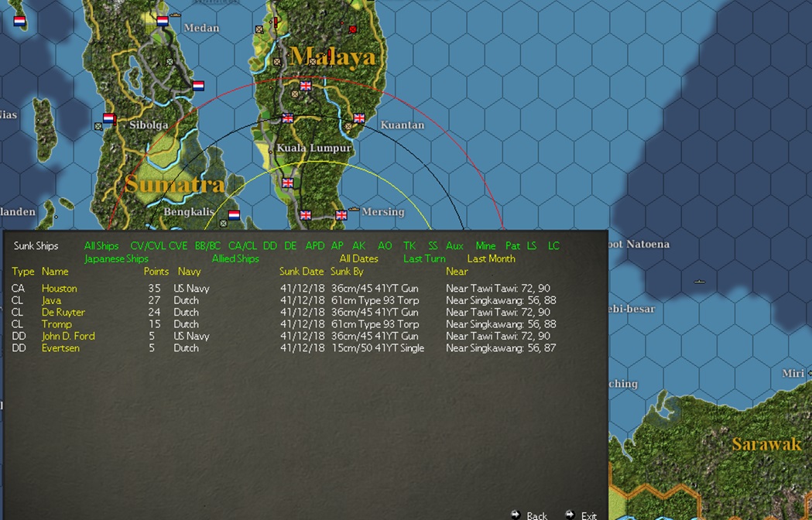Click the Kuala Lumpur map label

click(313, 148)
